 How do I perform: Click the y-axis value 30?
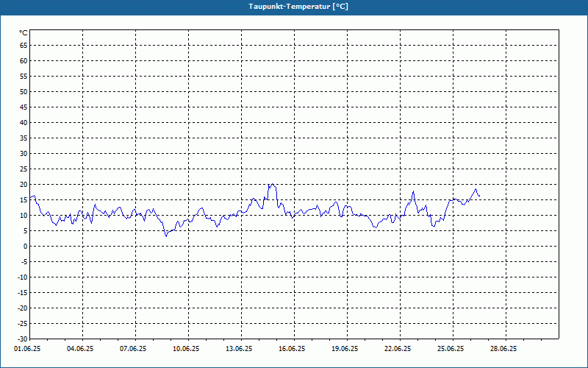pos(24,154)
